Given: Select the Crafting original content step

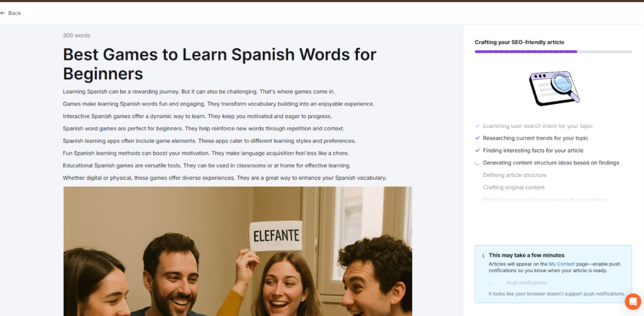Looking at the screenshot, I should pos(513,188).
